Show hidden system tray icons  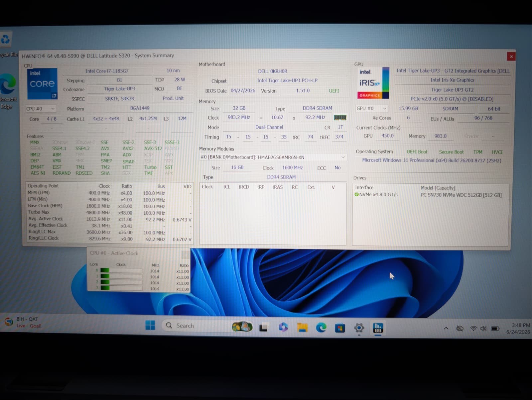[446, 328]
